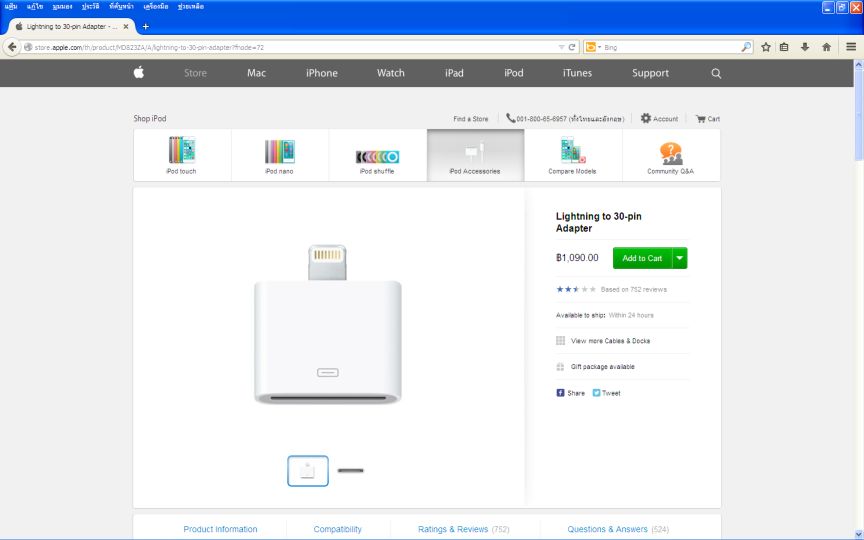The height and width of the screenshot is (540, 864).
Task: Expand the Add to Cart dropdown arrow
Action: pos(680,258)
